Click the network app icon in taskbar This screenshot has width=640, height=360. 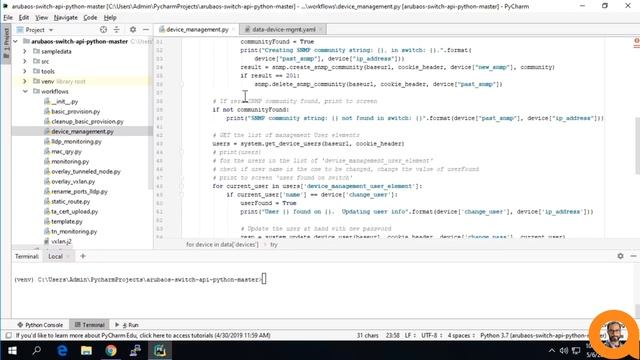pos(135,351)
